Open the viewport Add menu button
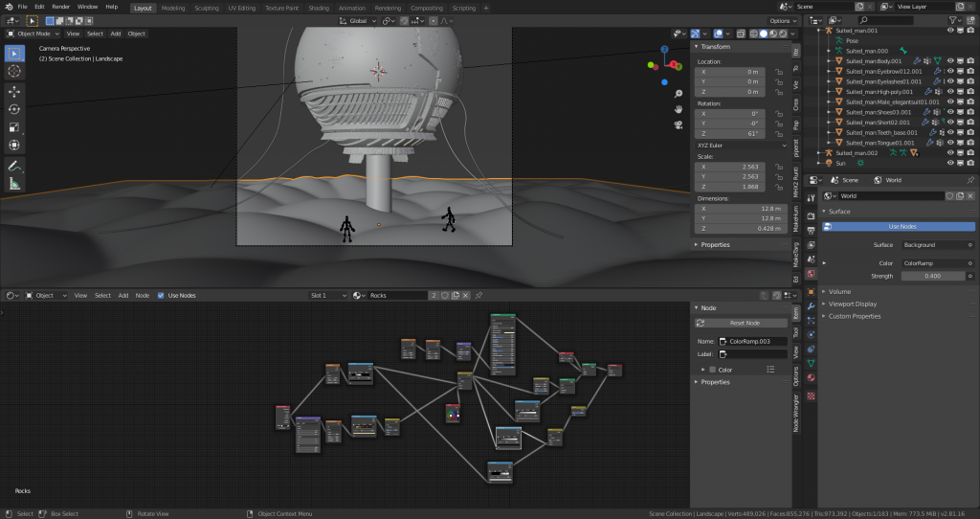The width and height of the screenshot is (980, 519). [x=116, y=34]
